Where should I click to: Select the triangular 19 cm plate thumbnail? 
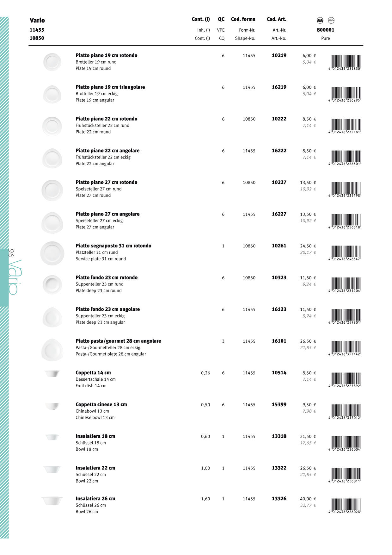(52, 94)
